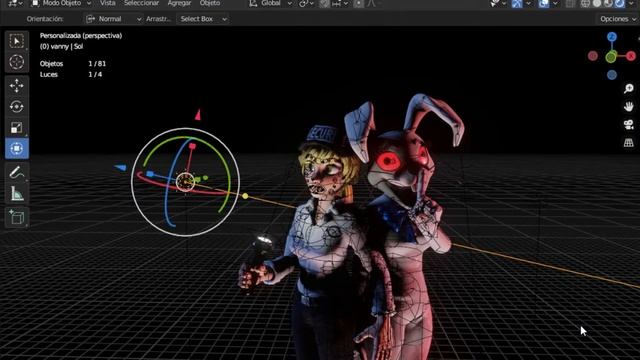Click the Zoom magnifier navigation icon
Screen dimensions: 640x360
click(x=629, y=88)
